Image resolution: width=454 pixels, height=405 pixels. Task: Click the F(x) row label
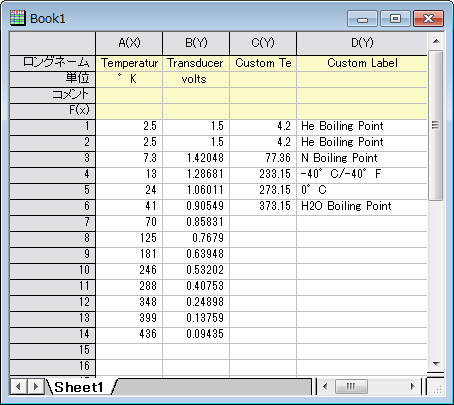click(53, 111)
